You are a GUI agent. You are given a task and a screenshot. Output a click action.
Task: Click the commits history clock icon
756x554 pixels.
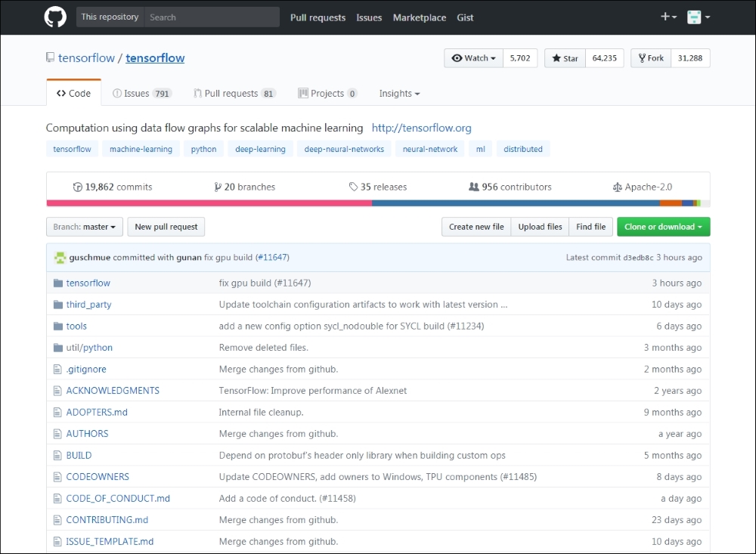click(x=77, y=187)
